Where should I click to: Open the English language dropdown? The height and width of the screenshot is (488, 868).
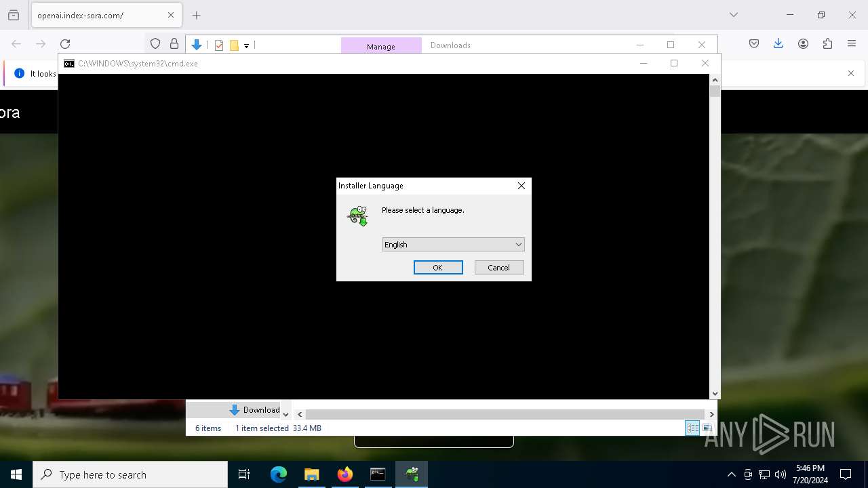pyautogui.click(x=453, y=245)
